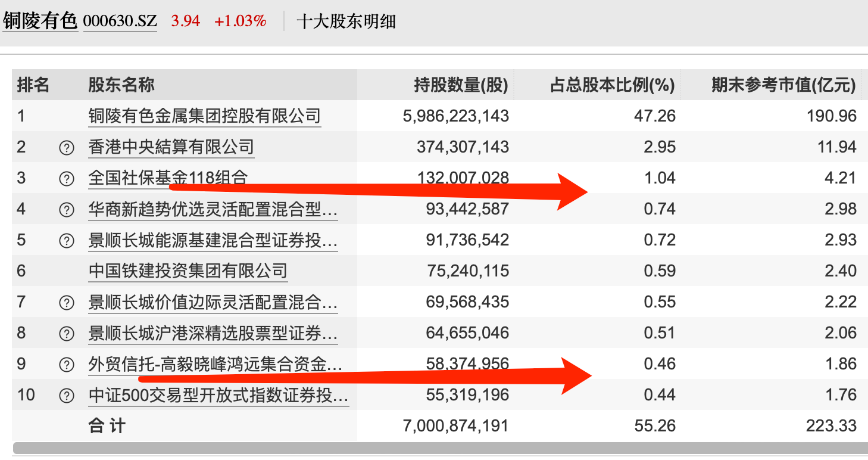Select market value 2.98
This screenshot has width=868, height=460.
841,209
